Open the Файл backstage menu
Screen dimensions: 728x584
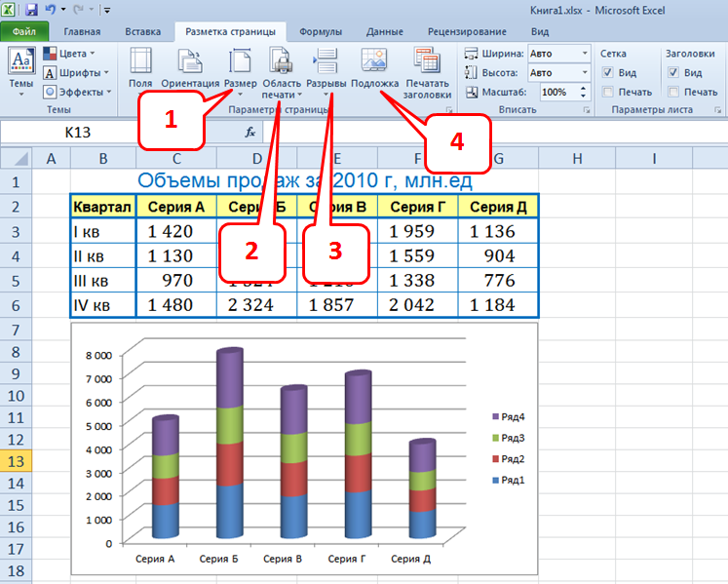click(x=25, y=31)
